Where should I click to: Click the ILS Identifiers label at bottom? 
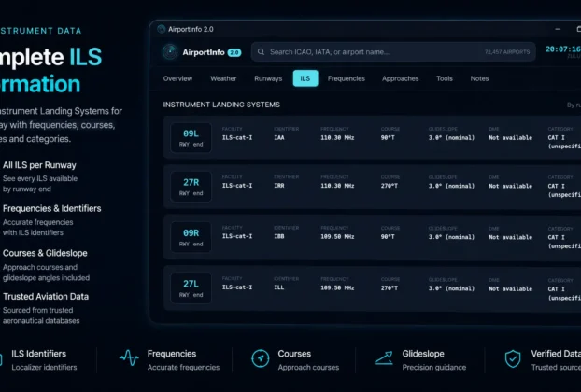pyautogui.click(x=38, y=354)
